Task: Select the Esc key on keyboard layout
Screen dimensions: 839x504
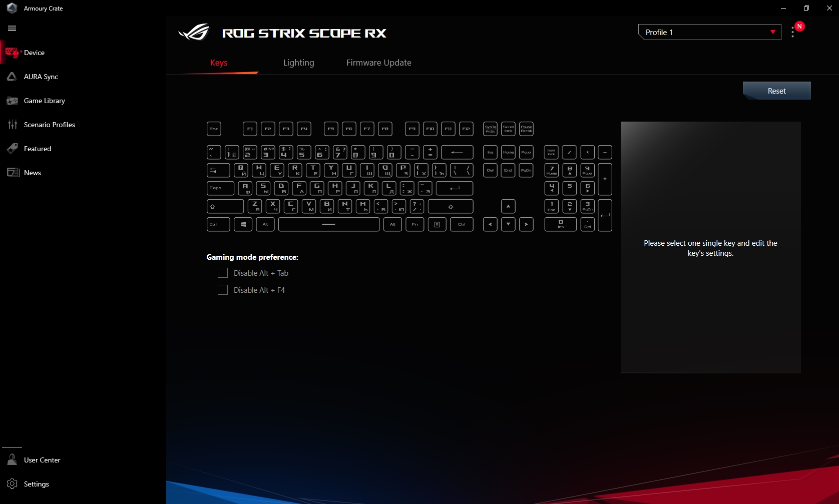Action: [x=214, y=129]
